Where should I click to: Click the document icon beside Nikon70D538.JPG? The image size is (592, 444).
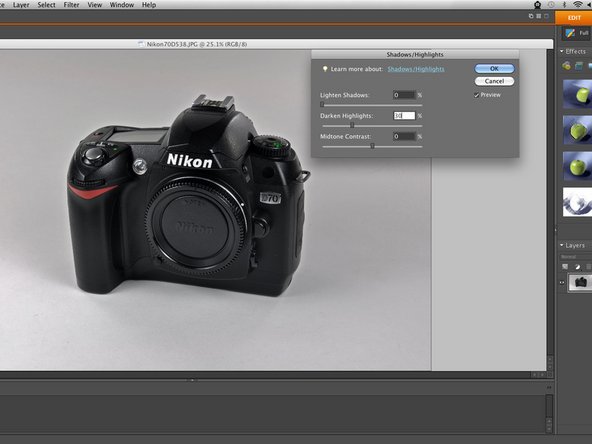pyautogui.click(x=141, y=44)
